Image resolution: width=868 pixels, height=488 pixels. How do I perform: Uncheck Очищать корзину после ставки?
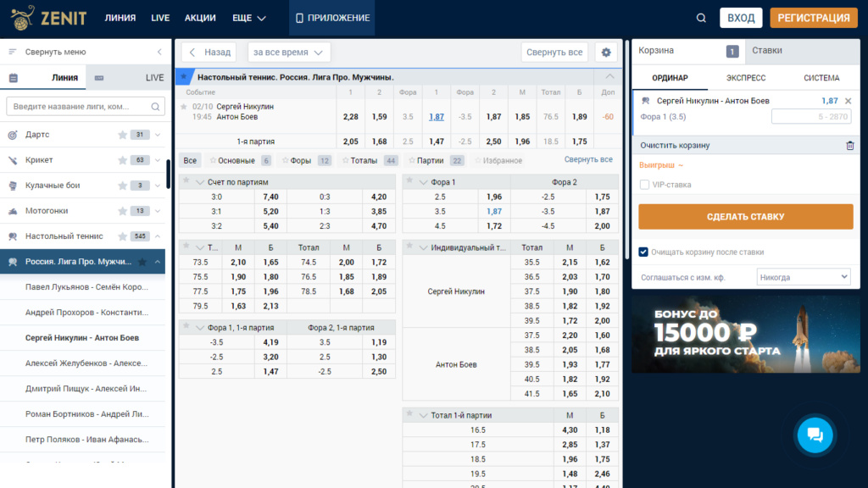(x=643, y=252)
